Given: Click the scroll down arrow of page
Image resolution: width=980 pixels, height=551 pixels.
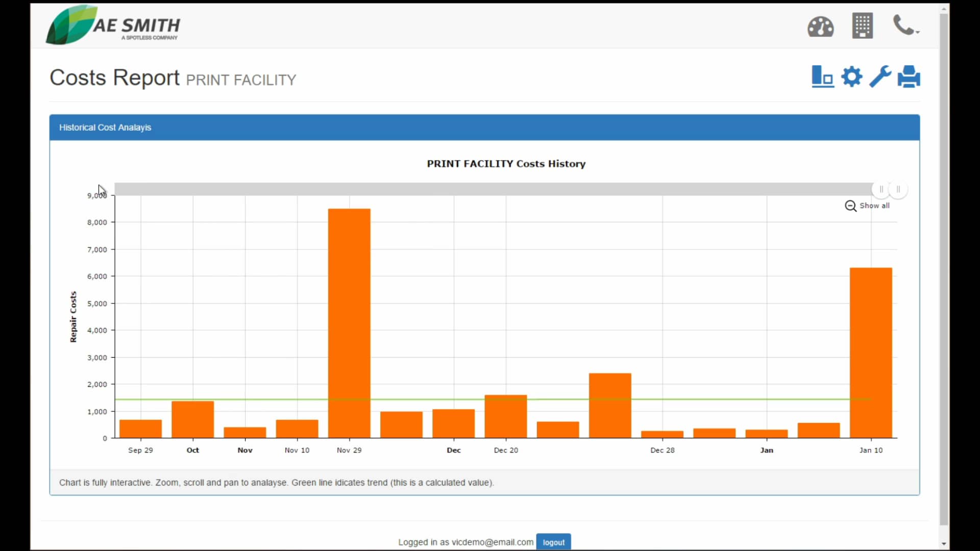Looking at the screenshot, I should click(944, 544).
